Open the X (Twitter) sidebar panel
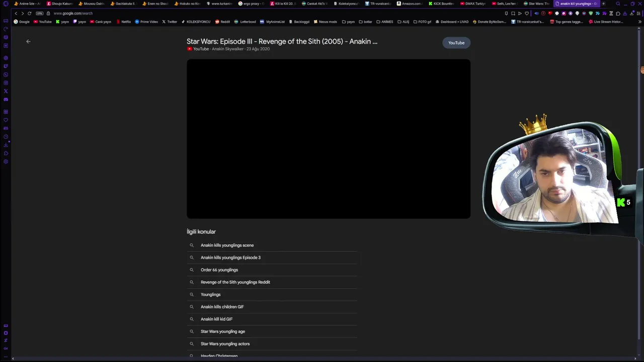 click(x=6, y=91)
